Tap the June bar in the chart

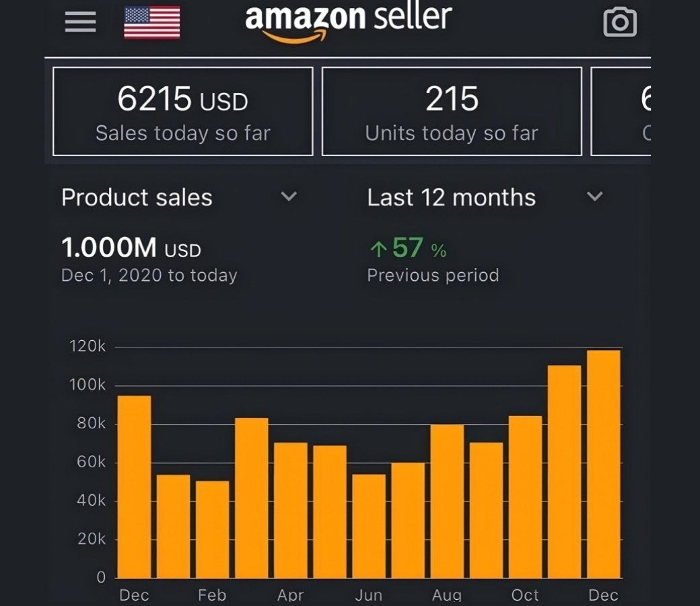click(x=369, y=526)
